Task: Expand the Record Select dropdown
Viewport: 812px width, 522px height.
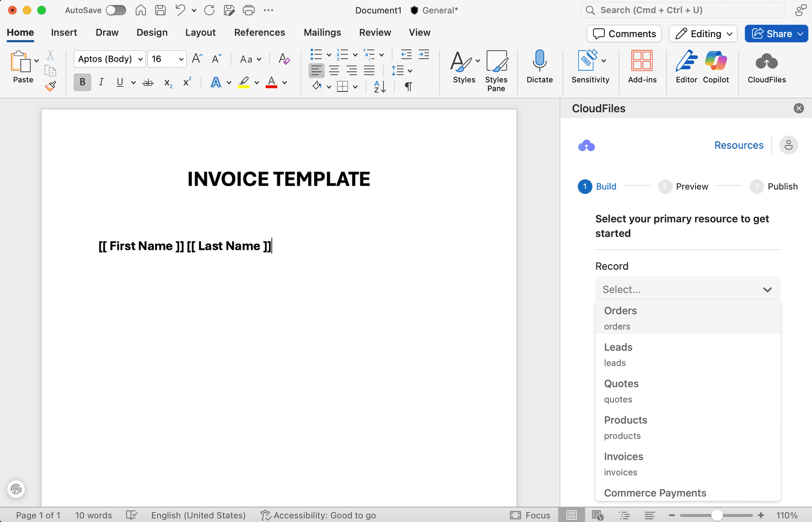Action: pos(687,290)
